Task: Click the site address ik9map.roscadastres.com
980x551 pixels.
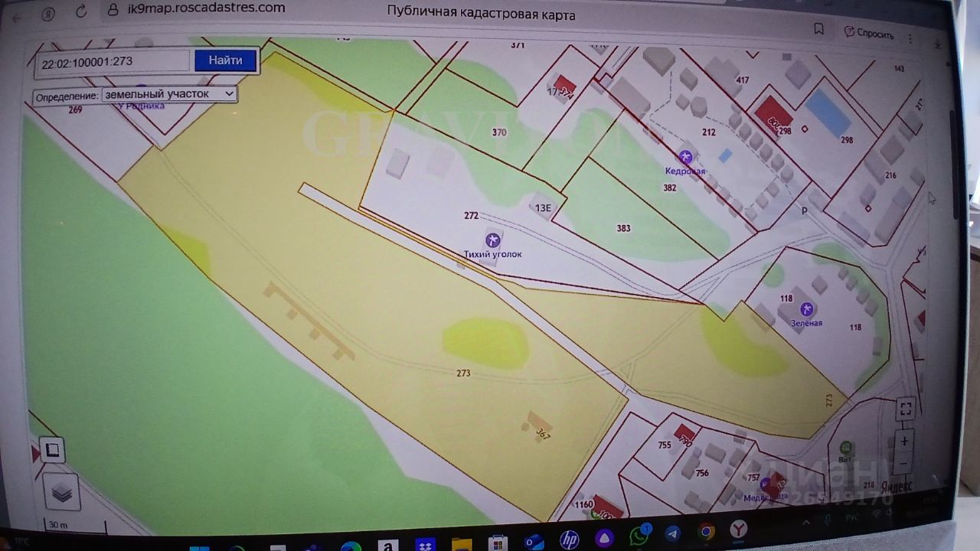Action: click(207, 8)
